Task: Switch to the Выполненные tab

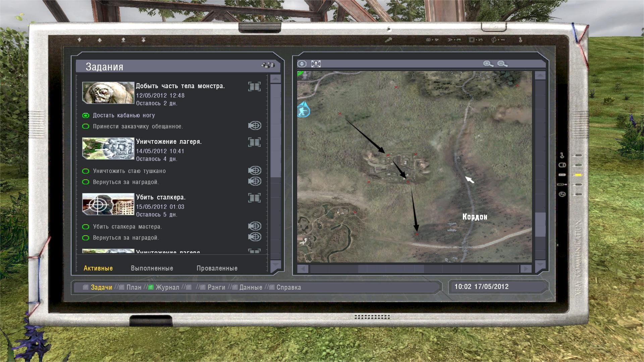Action: coord(152,268)
